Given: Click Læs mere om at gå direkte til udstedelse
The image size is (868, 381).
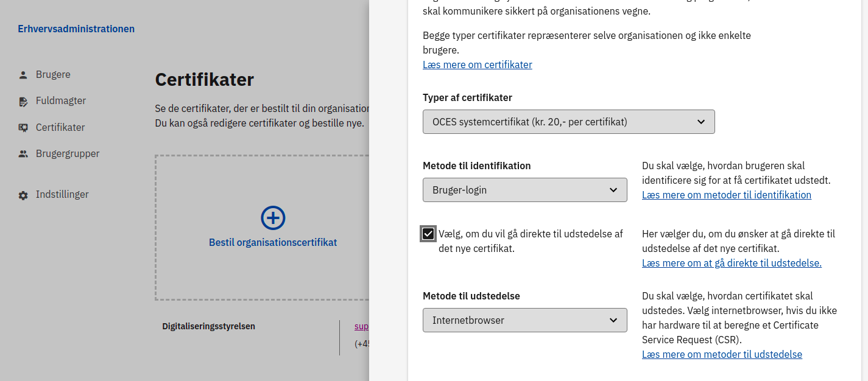Looking at the screenshot, I should point(732,263).
